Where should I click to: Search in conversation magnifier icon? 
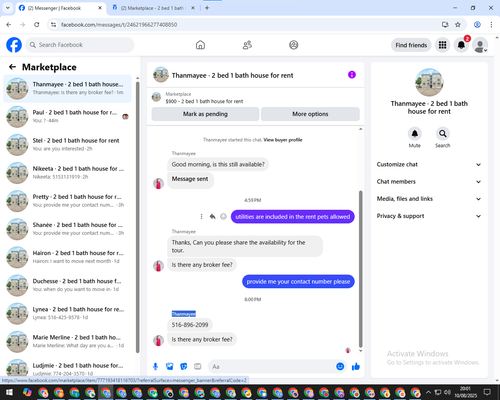tap(443, 134)
